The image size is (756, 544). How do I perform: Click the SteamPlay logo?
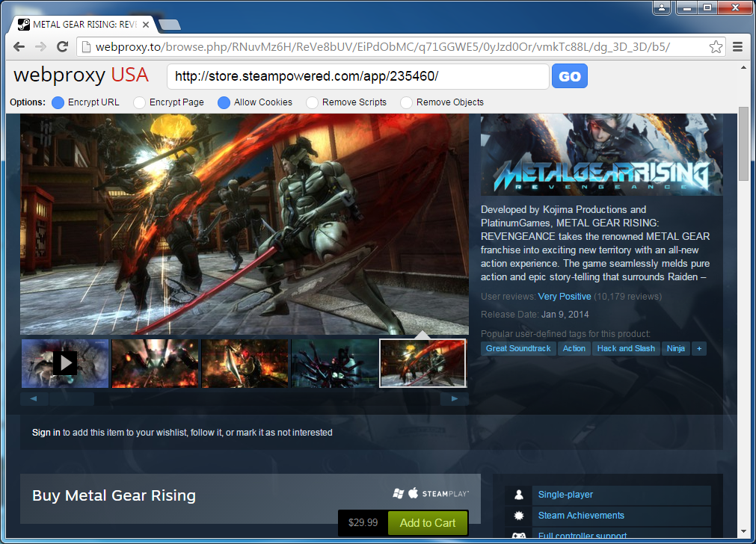[x=446, y=493]
